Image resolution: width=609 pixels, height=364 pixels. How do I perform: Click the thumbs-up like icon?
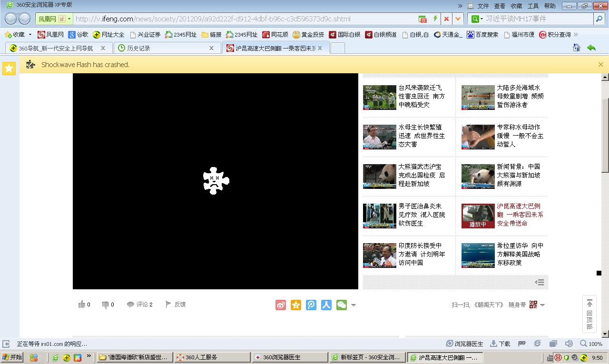tap(81, 305)
